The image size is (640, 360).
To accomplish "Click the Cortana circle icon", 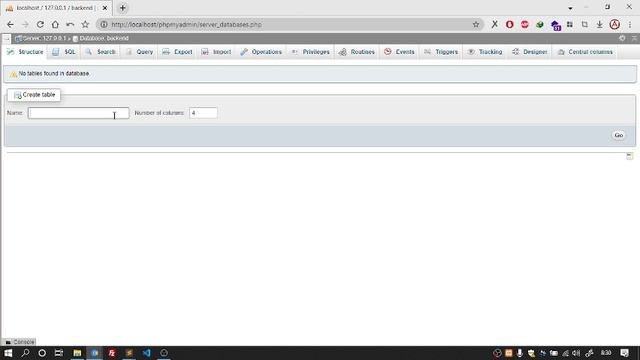I will coord(42,353).
